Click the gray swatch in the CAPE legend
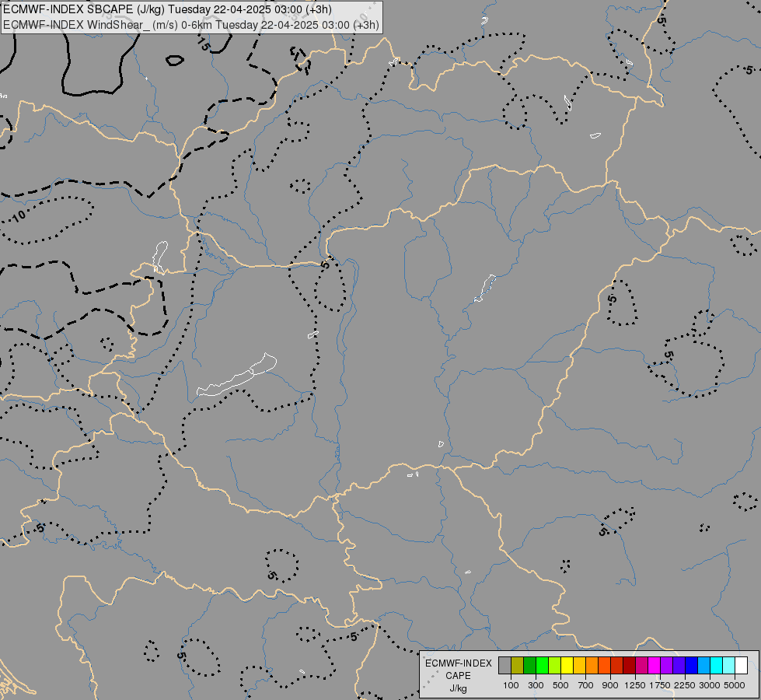 tap(504, 665)
